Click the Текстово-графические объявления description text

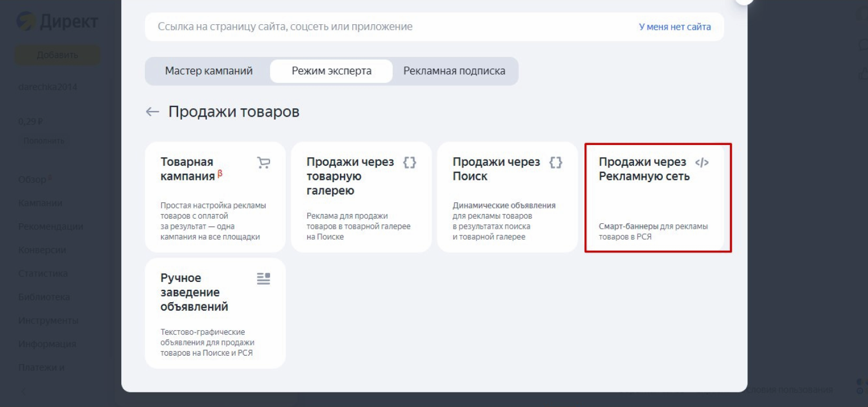[207, 343]
